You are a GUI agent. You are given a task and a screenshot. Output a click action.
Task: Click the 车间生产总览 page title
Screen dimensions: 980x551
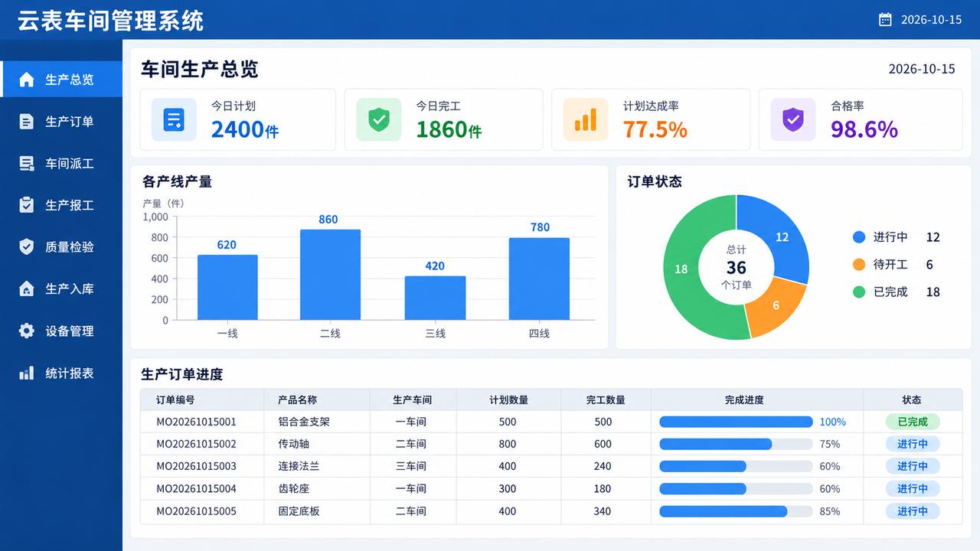[x=200, y=69]
